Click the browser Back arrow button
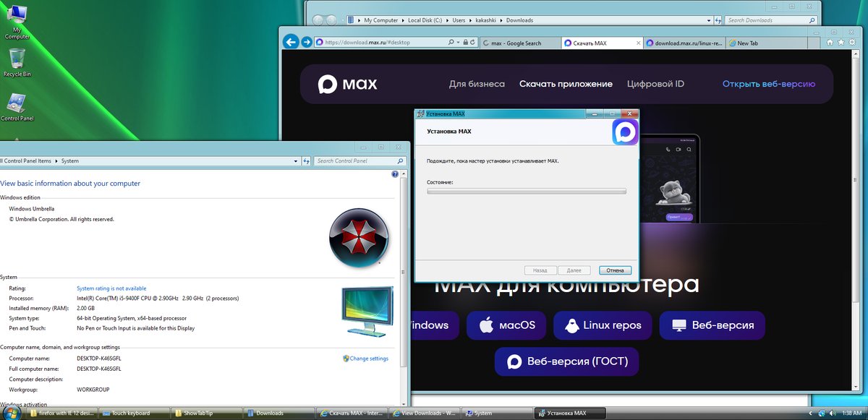 [291, 42]
